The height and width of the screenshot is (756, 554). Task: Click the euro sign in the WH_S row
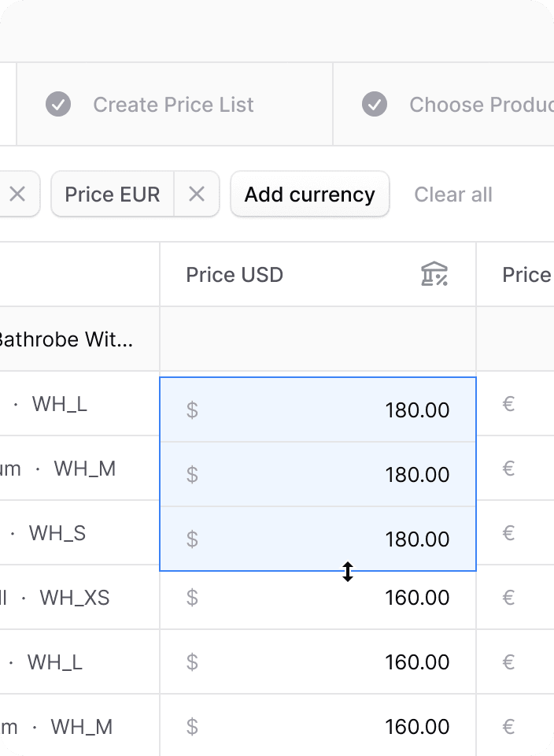coord(508,533)
